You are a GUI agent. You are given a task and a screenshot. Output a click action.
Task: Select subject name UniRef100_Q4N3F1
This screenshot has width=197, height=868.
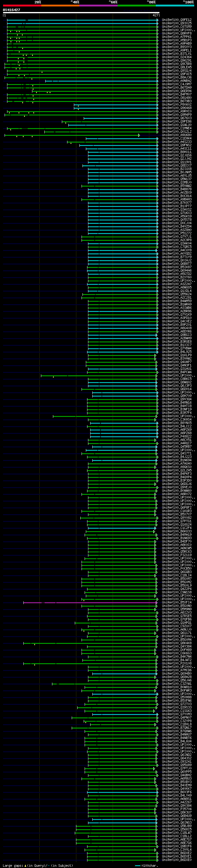pyautogui.click(x=177, y=365)
